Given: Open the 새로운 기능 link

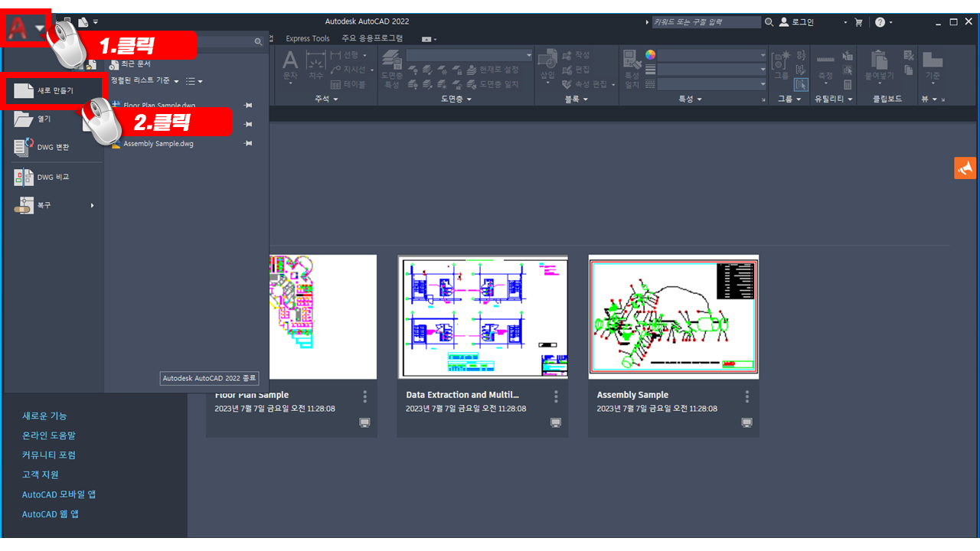Looking at the screenshot, I should (44, 416).
